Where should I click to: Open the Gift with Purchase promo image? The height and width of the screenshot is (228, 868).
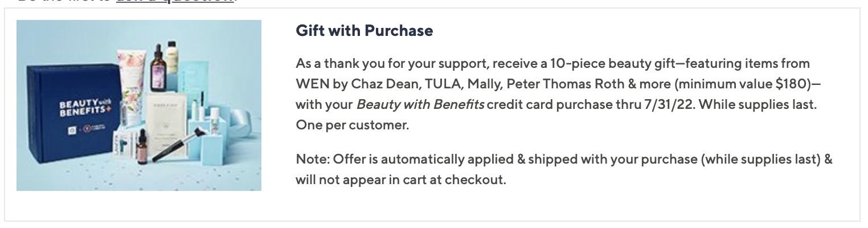139,105
